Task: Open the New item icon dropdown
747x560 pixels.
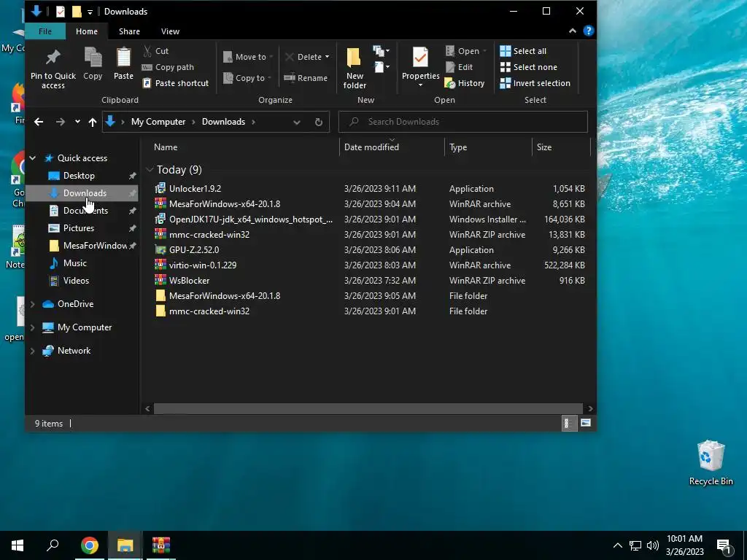Action: [381, 50]
